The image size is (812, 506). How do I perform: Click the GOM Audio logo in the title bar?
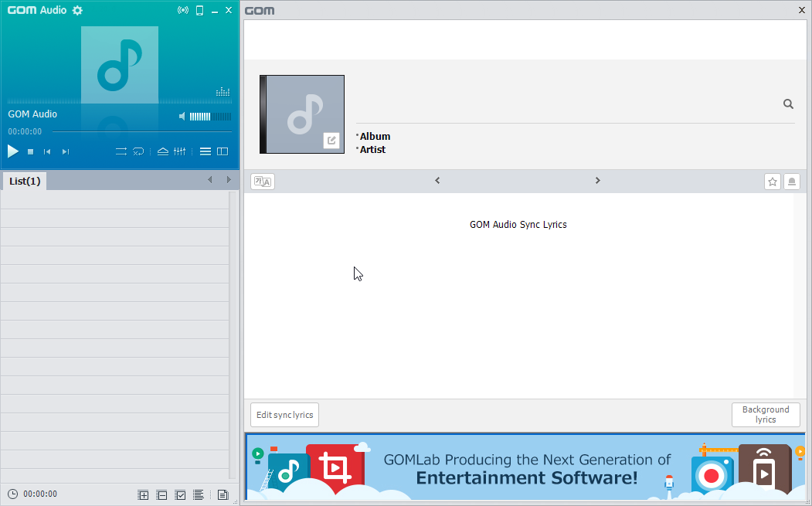[x=37, y=10]
